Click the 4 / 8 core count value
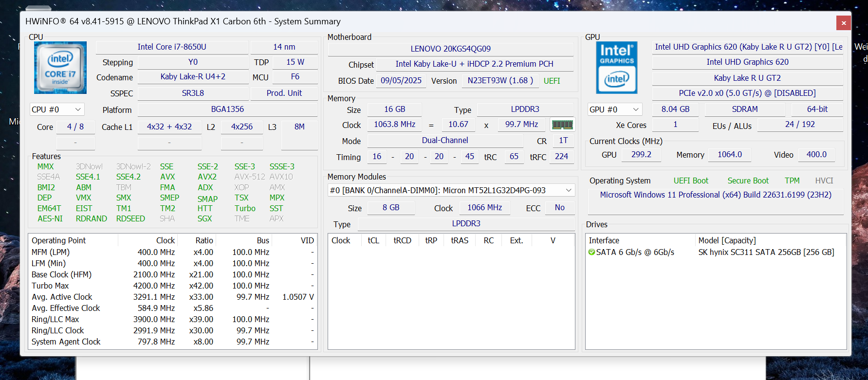 click(x=75, y=127)
